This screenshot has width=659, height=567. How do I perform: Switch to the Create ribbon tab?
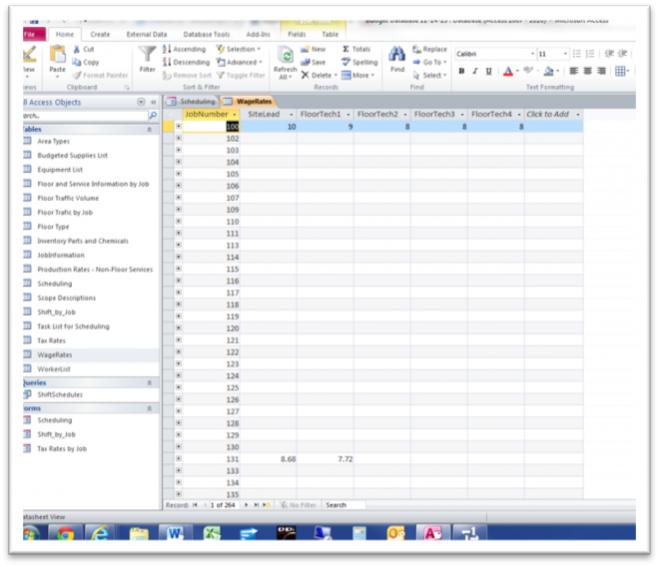click(100, 34)
